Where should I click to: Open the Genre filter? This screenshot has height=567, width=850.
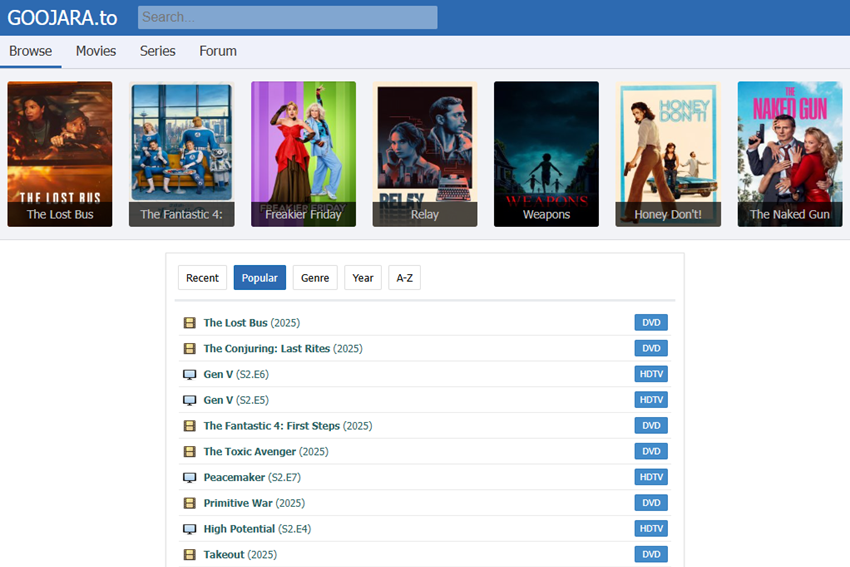315,278
